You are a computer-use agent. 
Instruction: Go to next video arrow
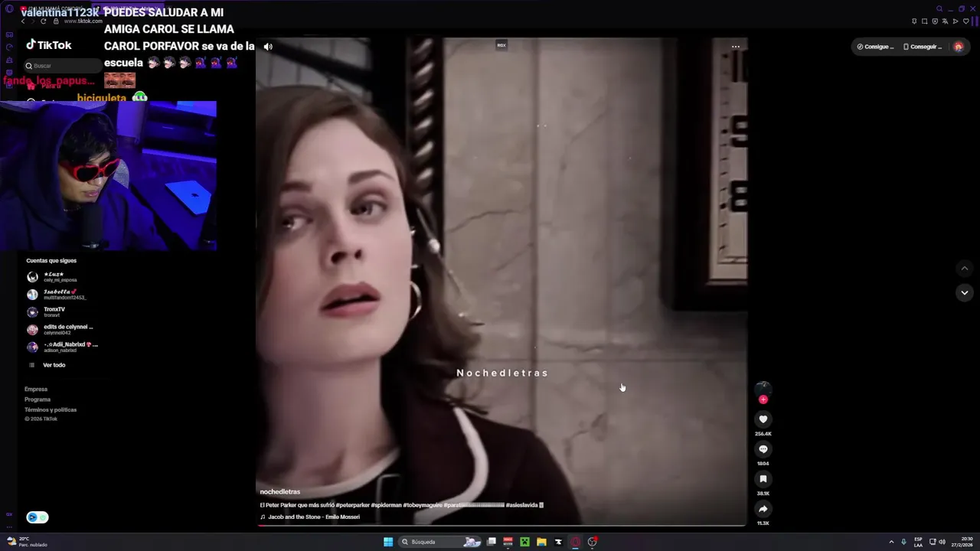(965, 292)
